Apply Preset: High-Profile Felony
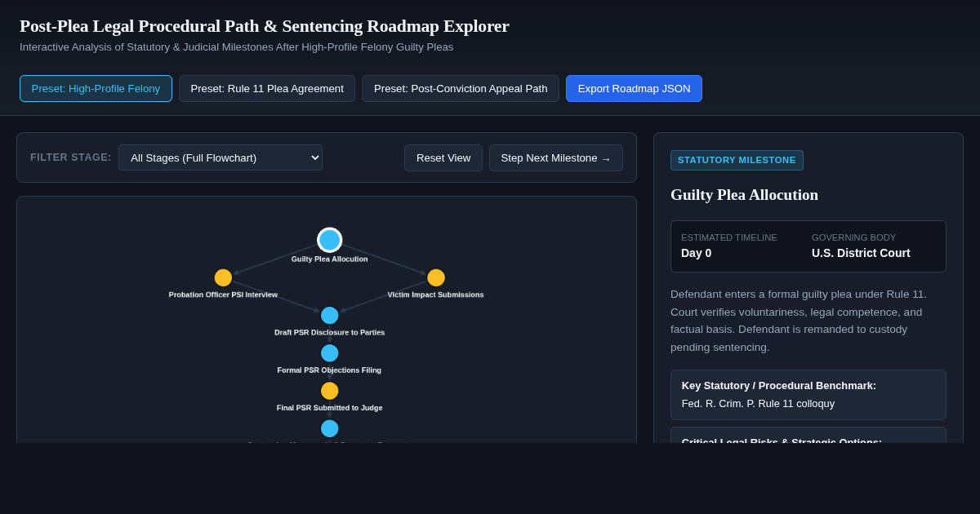980x514 pixels. (x=96, y=88)
